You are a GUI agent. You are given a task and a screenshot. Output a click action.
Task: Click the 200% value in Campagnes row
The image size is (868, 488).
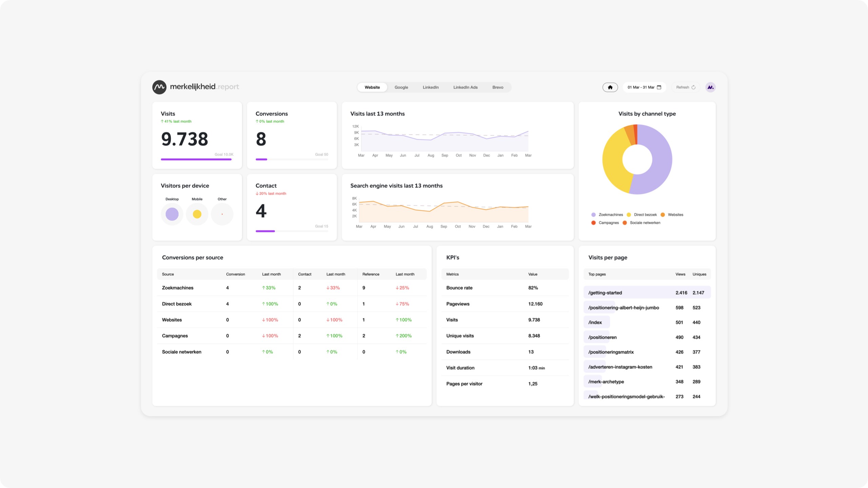click(x=403, y=336)
